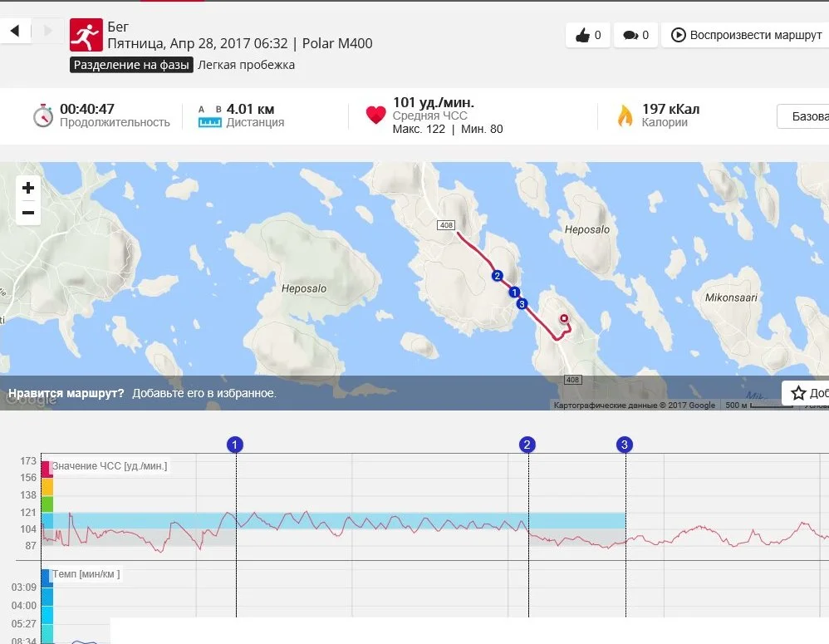This screenshot has height=644, width=829.
Task: Click the upper road 408 shield on map
Action: [446, 225]
